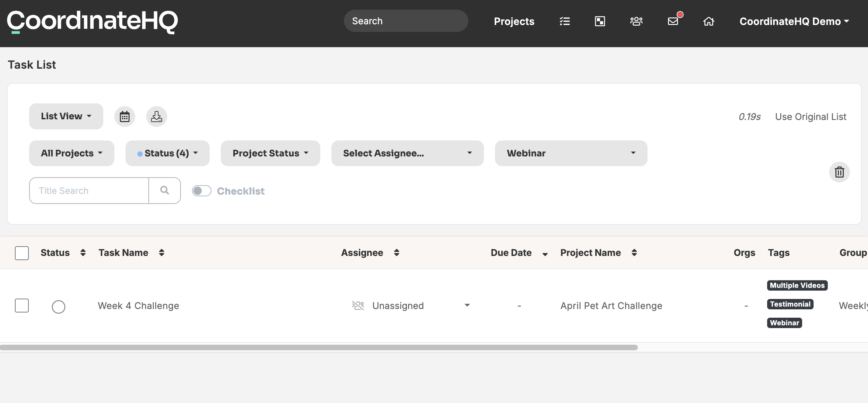Open the Select Assignee dropdown
The width and height of the screenshot is (868, 403).
click(408, 153)
